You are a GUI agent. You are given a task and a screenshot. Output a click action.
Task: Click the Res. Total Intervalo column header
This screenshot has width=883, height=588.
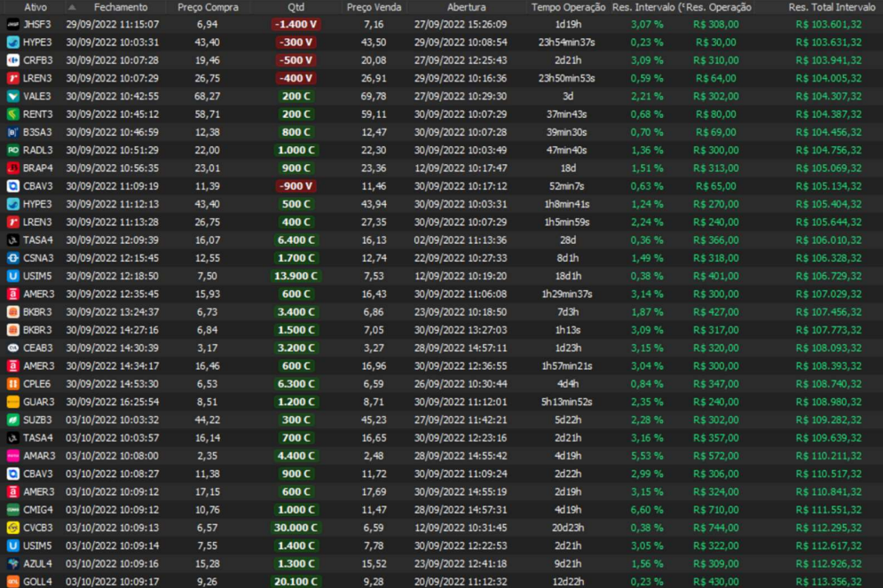click(x=824, y=7)
